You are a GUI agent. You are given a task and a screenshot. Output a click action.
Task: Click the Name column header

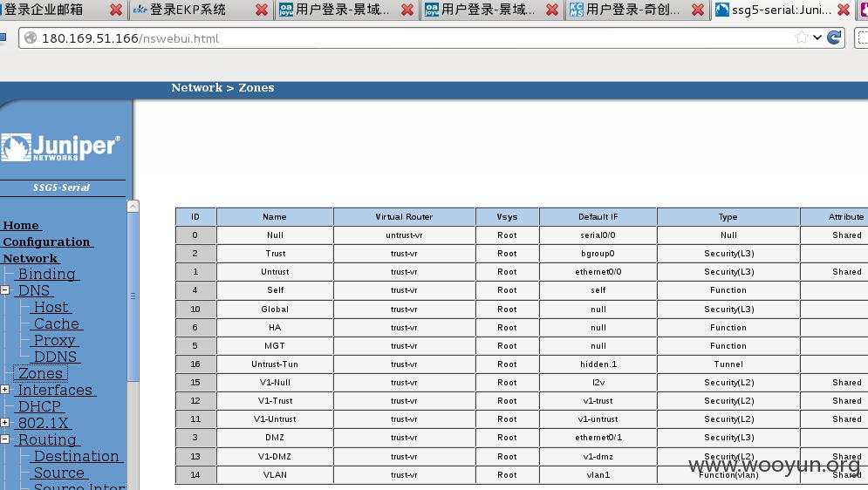pyautogui.click(x=275, y=217)
